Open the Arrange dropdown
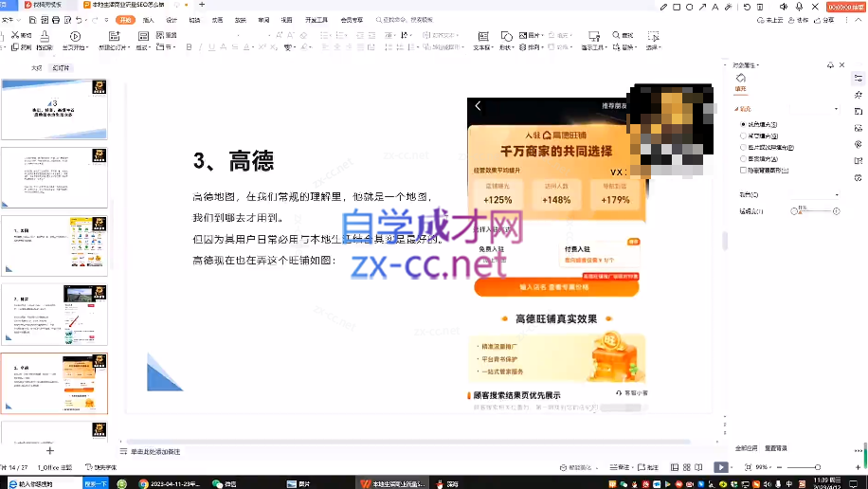Viewport: 868px width, 489px height. (532, 47)
